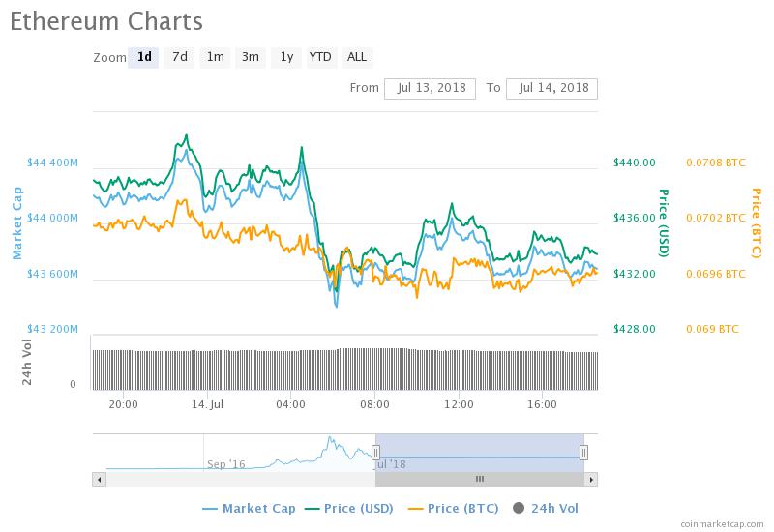Screen dimensions: 774x532
Task: Click the navigator right scroll arrow
Action: pos(591,479)
